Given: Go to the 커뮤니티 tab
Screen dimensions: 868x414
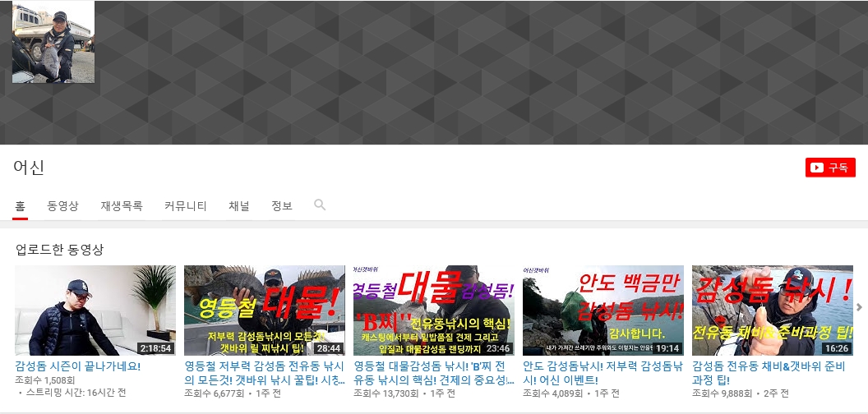Looking at the screenshot, I should (x=186, y=206).
